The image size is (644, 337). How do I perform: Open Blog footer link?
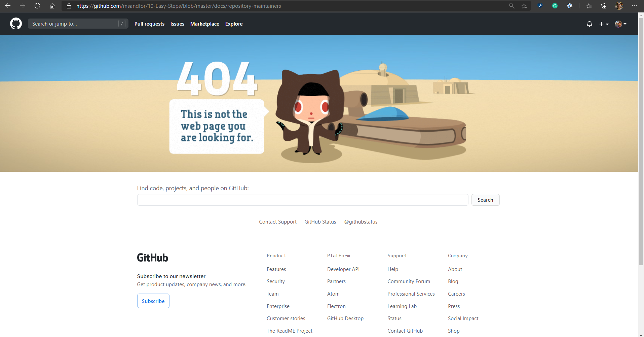click(x=453, y=281)
